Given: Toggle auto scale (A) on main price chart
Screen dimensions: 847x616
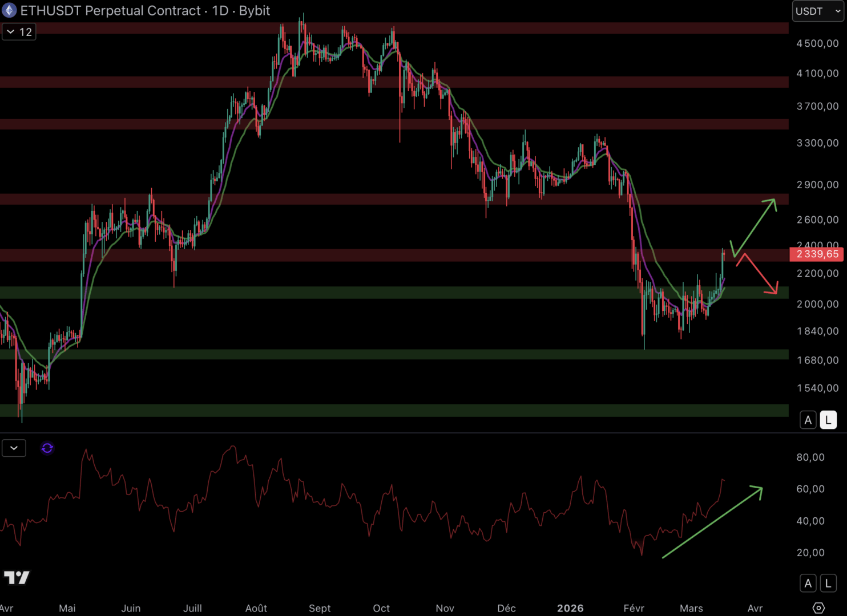Looking at the screenshot, I should click(x=808, y=420).
